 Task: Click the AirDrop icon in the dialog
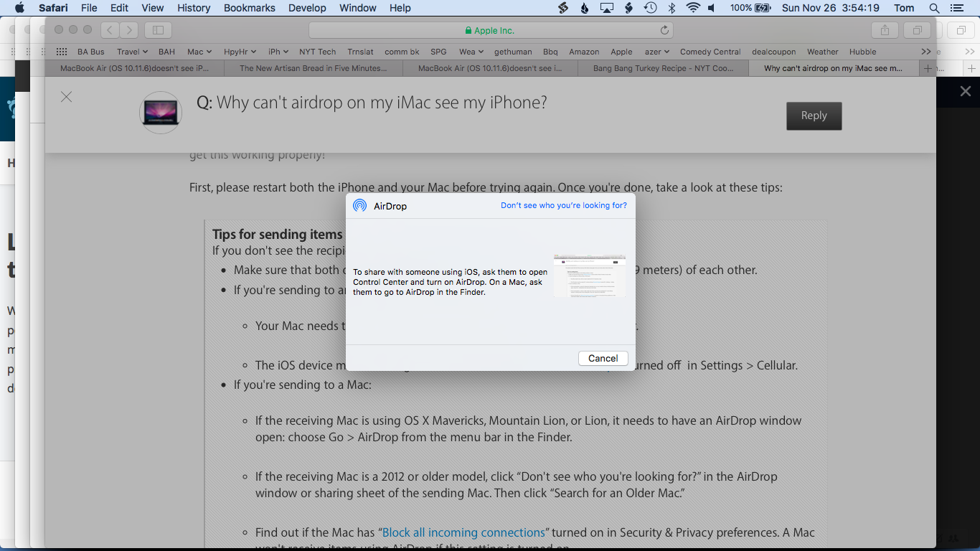coord(360,206)
